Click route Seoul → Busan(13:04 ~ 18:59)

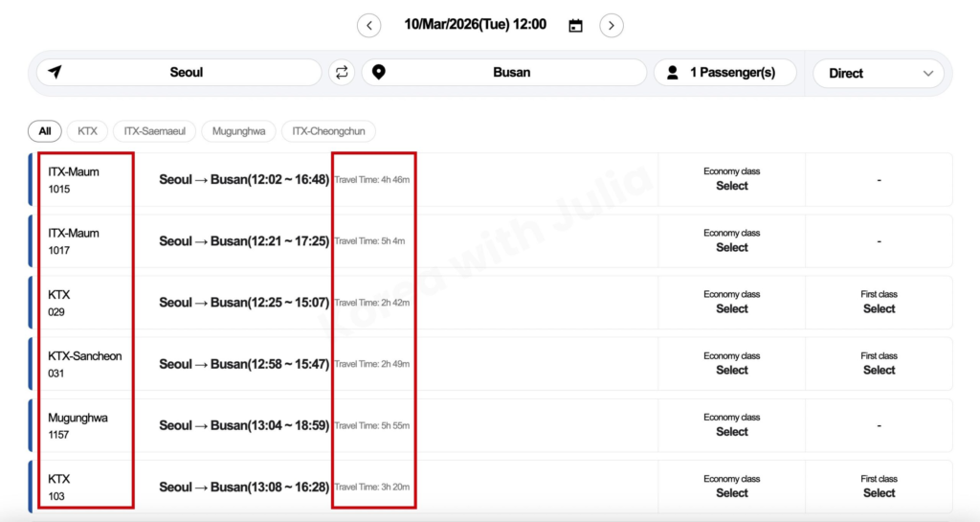(x=244, y=425)
